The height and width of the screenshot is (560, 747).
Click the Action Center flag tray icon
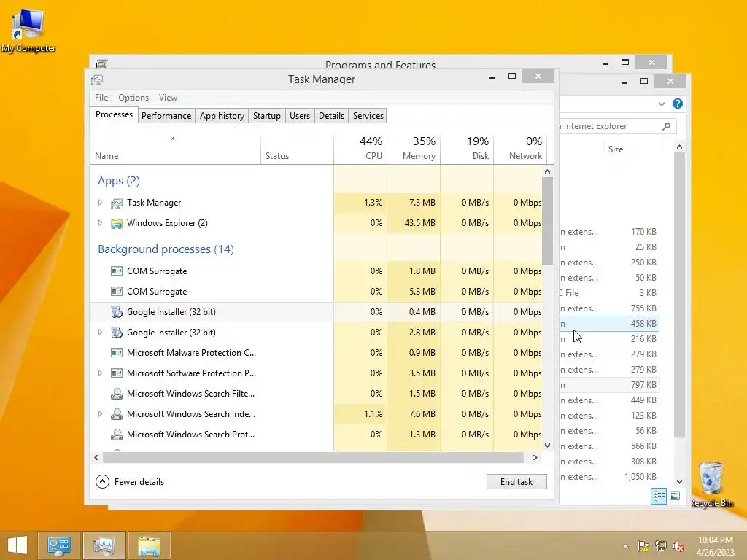coord(643,546)
